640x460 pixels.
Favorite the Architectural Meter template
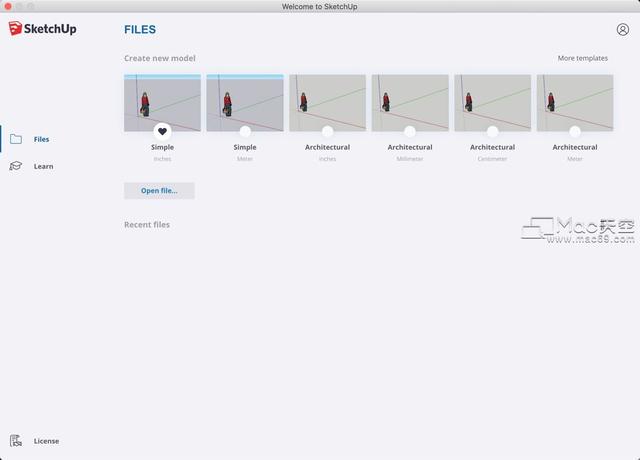pos(575,131)
